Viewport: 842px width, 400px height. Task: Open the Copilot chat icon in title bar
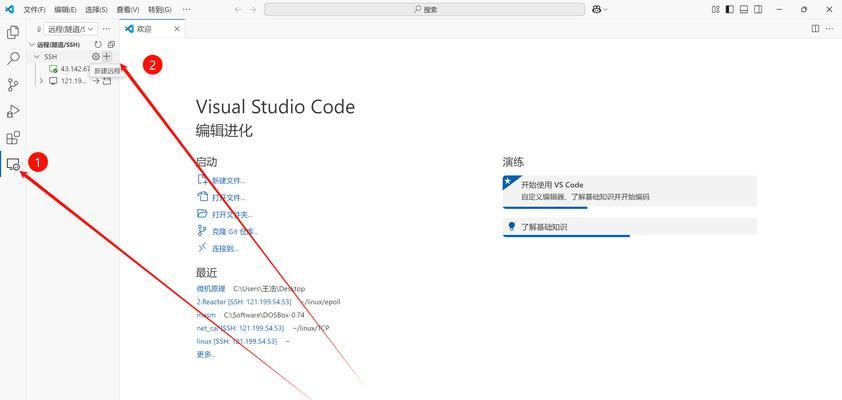(596, 9)
